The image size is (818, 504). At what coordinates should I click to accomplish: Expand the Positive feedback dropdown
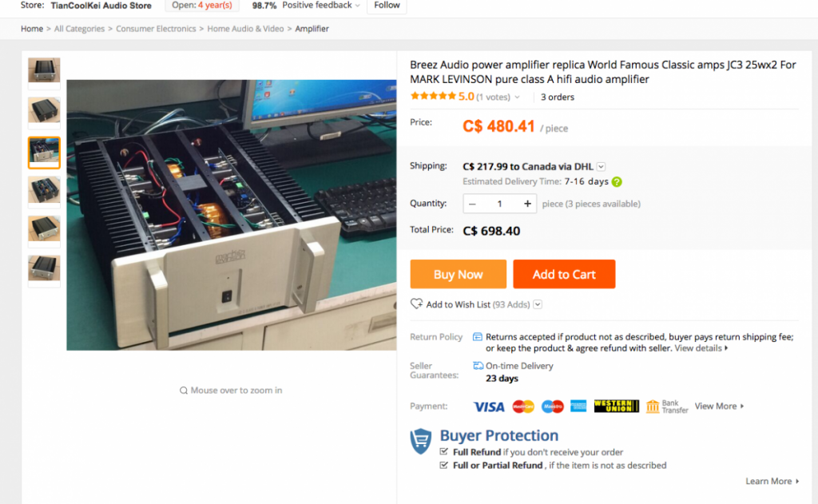click(x=357, y=6)
